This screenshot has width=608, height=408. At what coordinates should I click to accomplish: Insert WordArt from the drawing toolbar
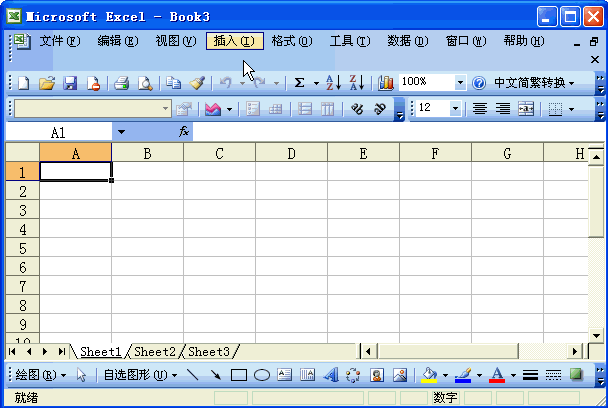click(307, 375)
